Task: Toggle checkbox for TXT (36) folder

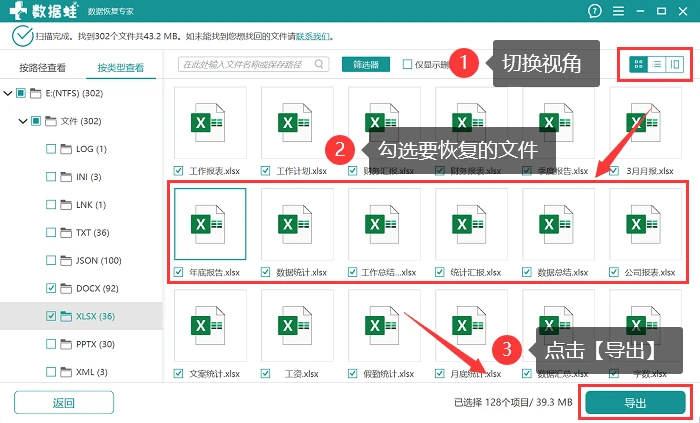Action: tap(51, 232)
